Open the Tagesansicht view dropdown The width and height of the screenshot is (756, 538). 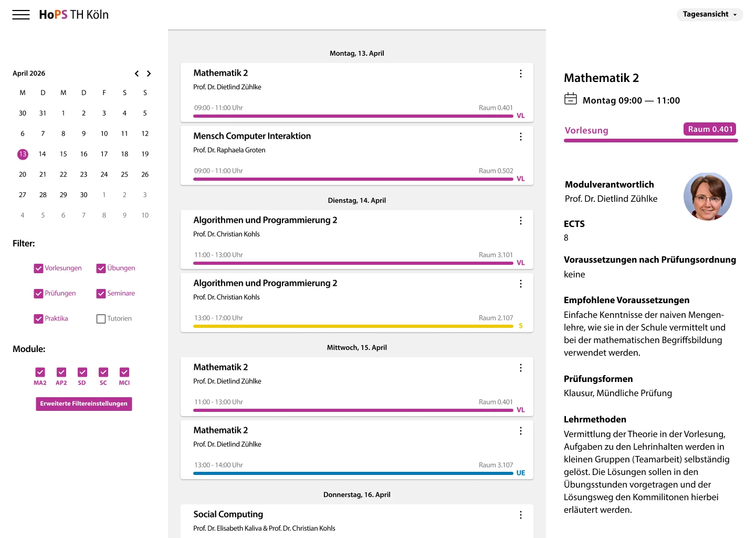[709, 15]
